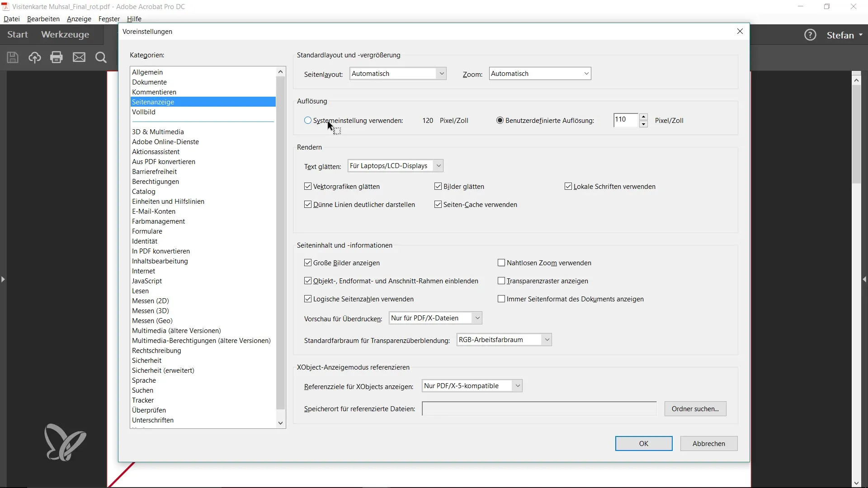Click the document vertical scrollbar thumb
The width and height of the screenshot is (868, 488).
pos(856,134)
